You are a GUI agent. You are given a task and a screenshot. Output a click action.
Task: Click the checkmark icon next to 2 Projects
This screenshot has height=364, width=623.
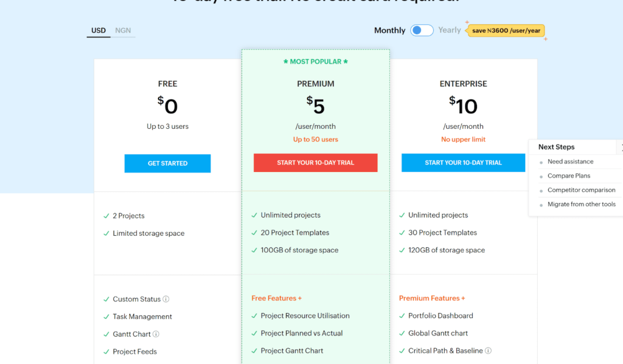click(x=106, y=216)
